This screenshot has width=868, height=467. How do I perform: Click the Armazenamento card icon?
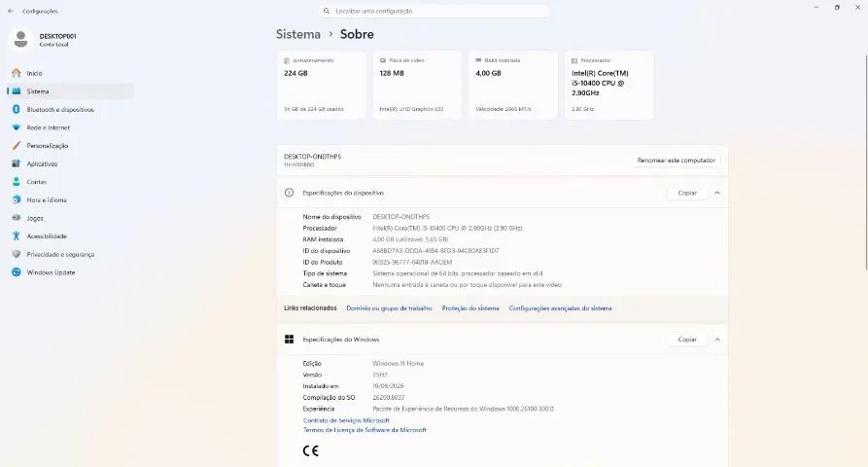click(287, 60)
